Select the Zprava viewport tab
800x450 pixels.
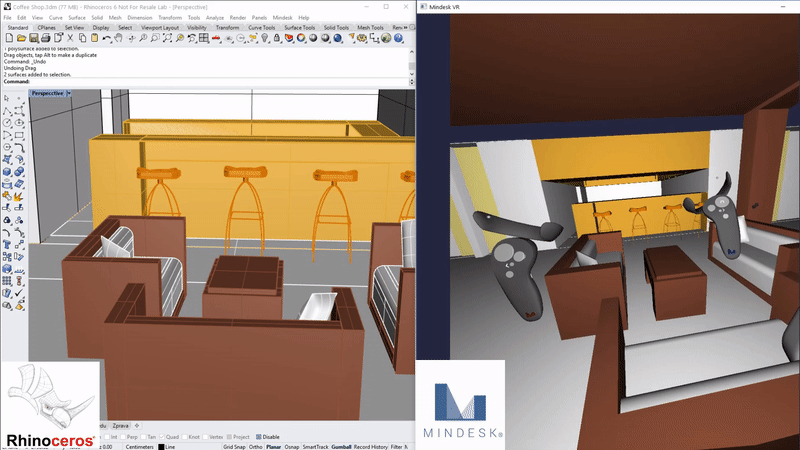[x=120, y=426]
